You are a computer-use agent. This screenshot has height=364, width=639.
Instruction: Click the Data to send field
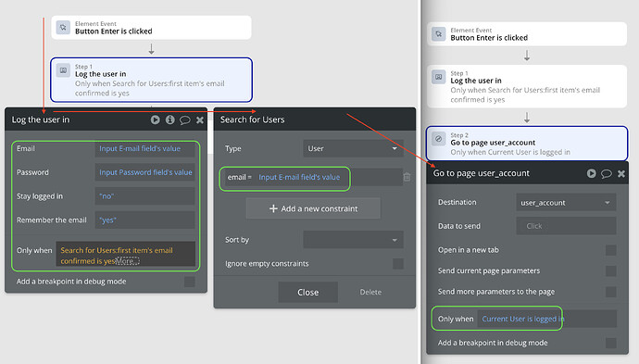566,226
